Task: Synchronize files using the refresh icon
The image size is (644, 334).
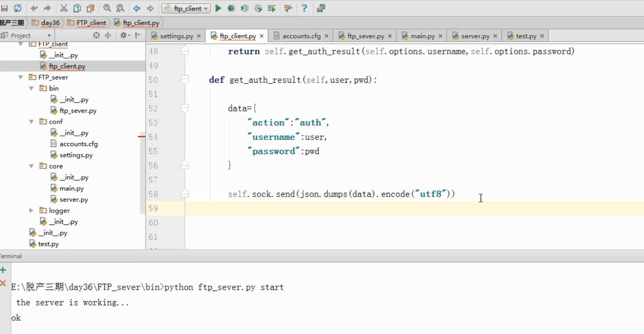Action: coord(18,8)
